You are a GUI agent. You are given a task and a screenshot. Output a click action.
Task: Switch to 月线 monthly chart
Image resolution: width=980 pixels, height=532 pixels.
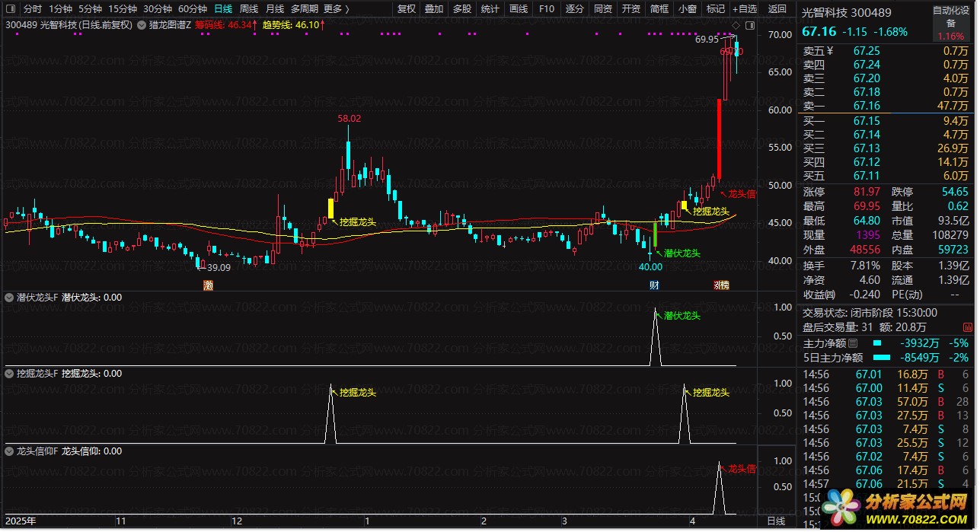click(275, 9)
